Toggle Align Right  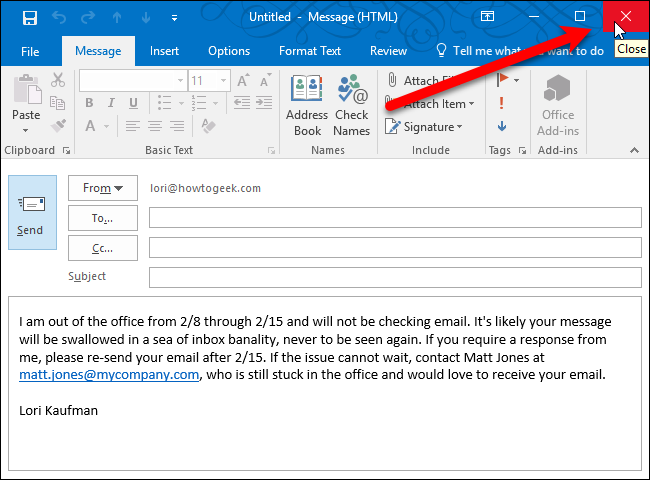[x=177, y=126]
